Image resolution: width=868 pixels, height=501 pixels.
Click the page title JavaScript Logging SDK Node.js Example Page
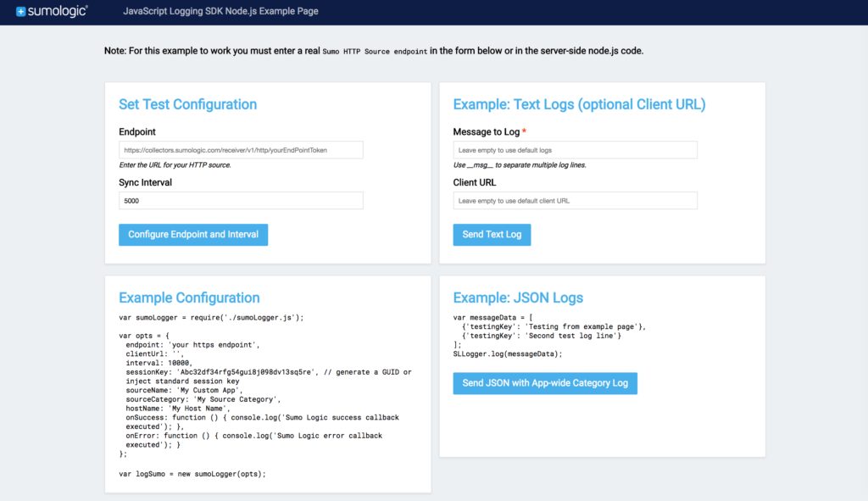click(220, 11)
